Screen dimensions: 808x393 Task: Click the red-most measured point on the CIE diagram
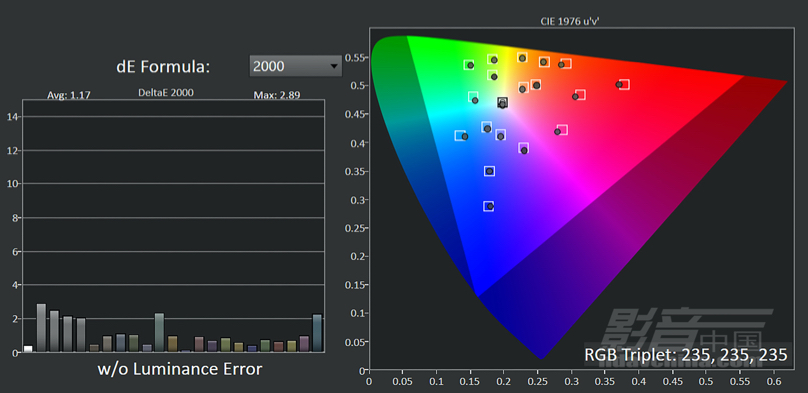pos(619,84)
